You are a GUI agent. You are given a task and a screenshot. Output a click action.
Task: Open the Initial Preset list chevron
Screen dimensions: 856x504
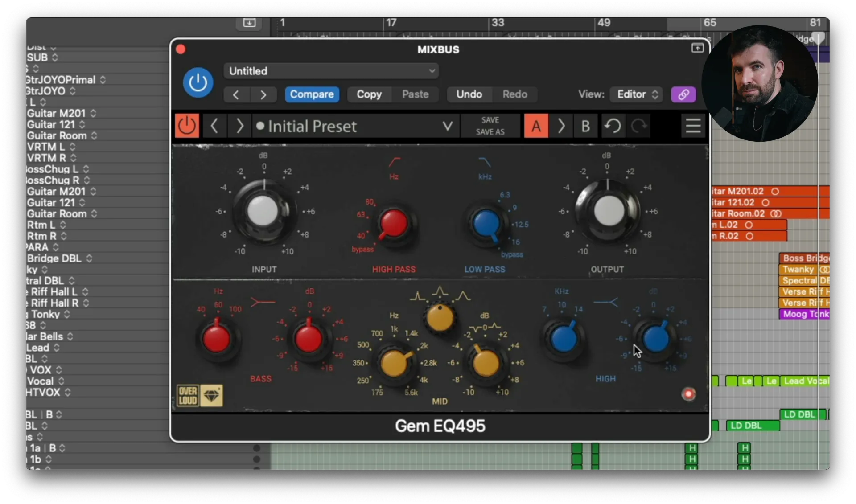coord(448,126)
